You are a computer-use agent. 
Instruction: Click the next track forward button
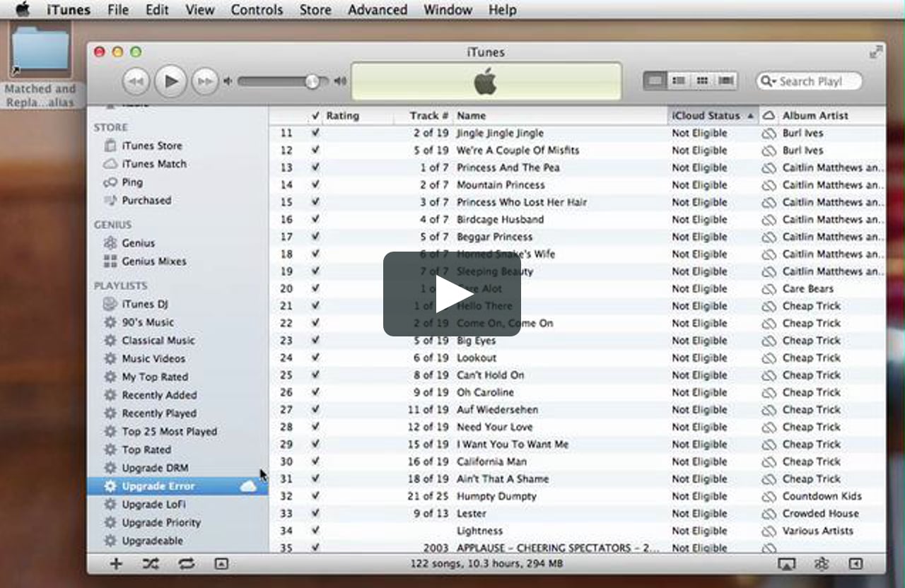pos(204,81)
